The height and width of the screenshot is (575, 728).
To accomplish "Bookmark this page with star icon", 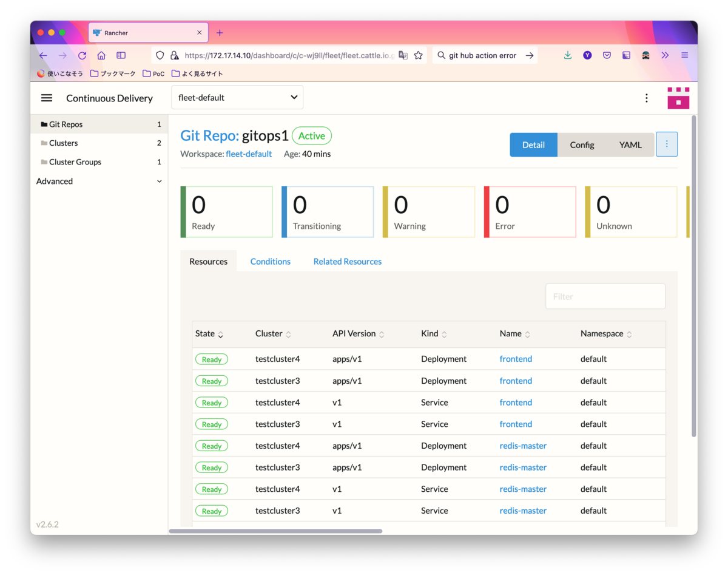I will coord(418,55).
